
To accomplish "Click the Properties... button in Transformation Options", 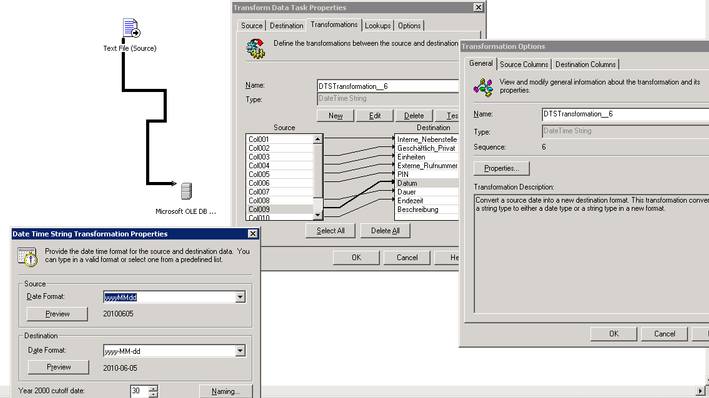I will [501, 168].
